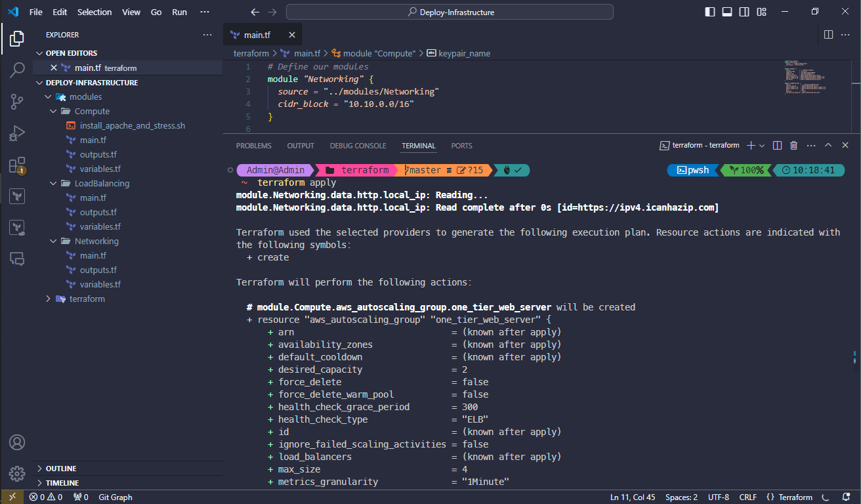Open the View menu
This screenshot has width=861, height=504.
pos(131,12)
